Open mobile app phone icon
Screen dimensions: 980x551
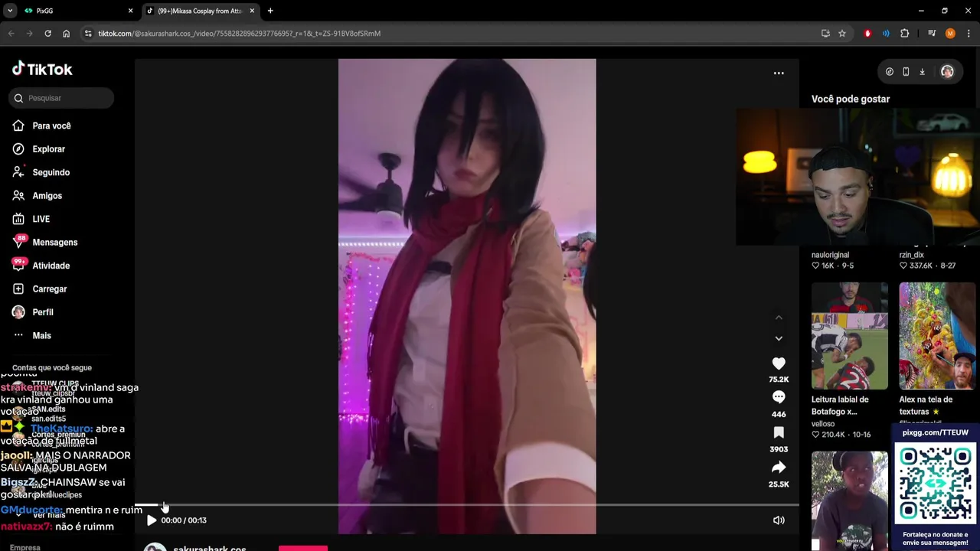(x=906, y=72)
